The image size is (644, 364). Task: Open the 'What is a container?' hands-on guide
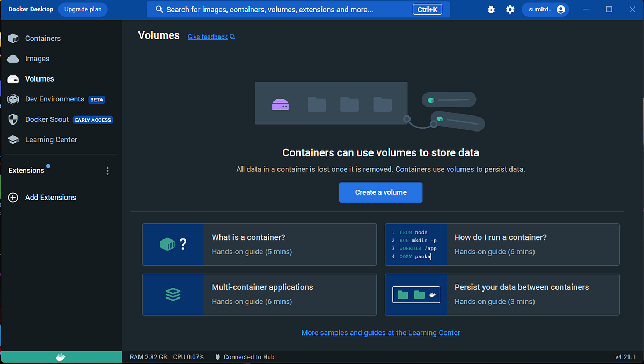[259, 244]
